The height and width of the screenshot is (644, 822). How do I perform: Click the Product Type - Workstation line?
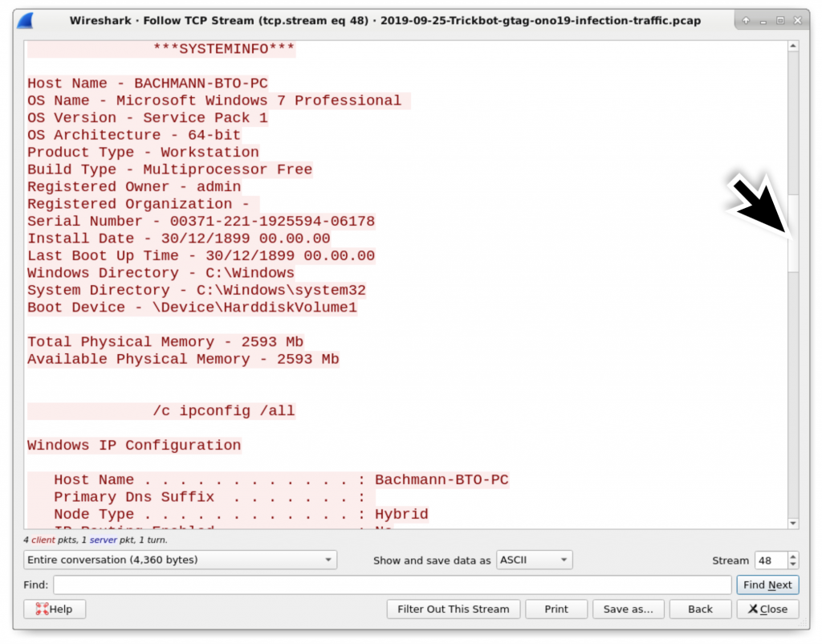point(143,153)
